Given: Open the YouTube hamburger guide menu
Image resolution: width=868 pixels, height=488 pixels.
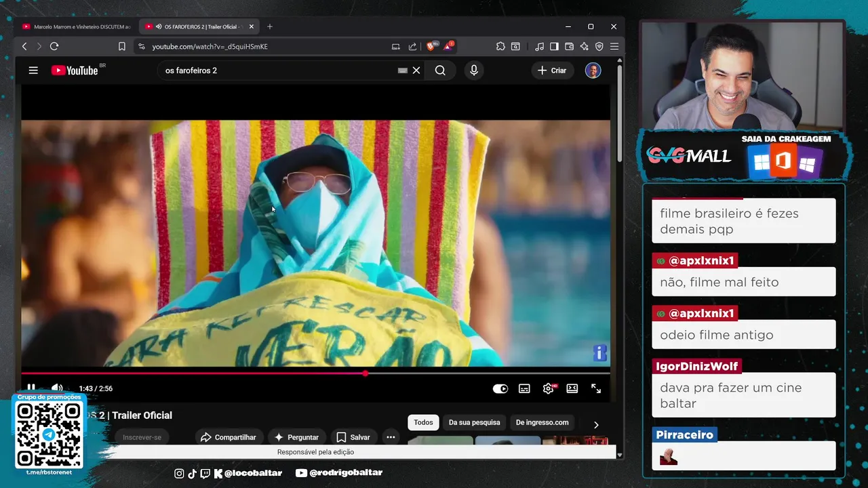Looking at the screenshot, I should (x=33, y=70).
